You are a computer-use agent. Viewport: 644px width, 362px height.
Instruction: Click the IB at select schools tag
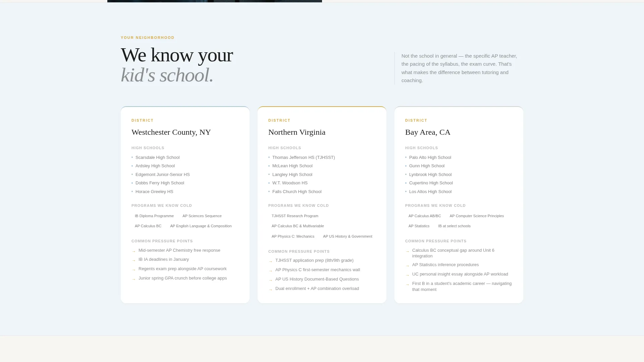[454, 226]
